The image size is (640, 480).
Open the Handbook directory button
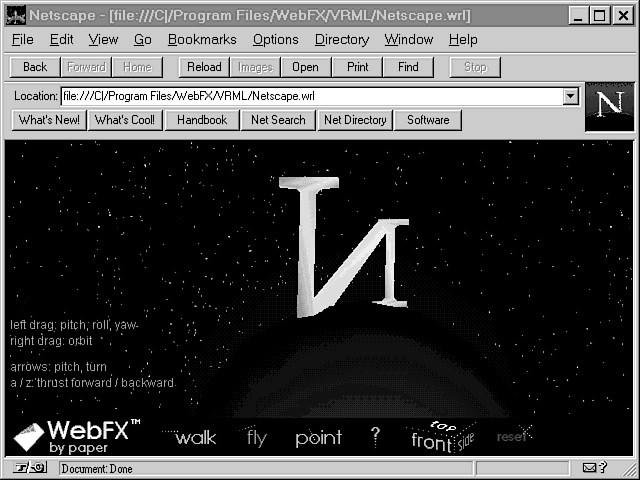(x=202, y=120)
